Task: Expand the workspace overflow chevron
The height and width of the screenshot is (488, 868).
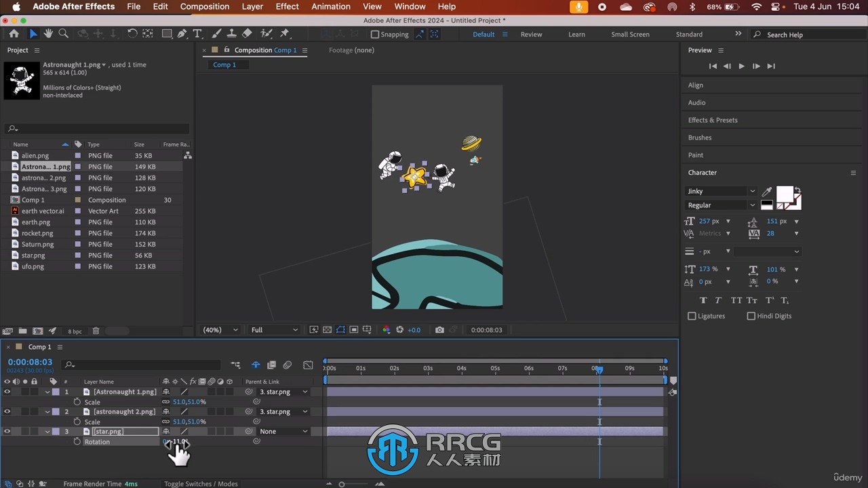Action: [738, 34]
